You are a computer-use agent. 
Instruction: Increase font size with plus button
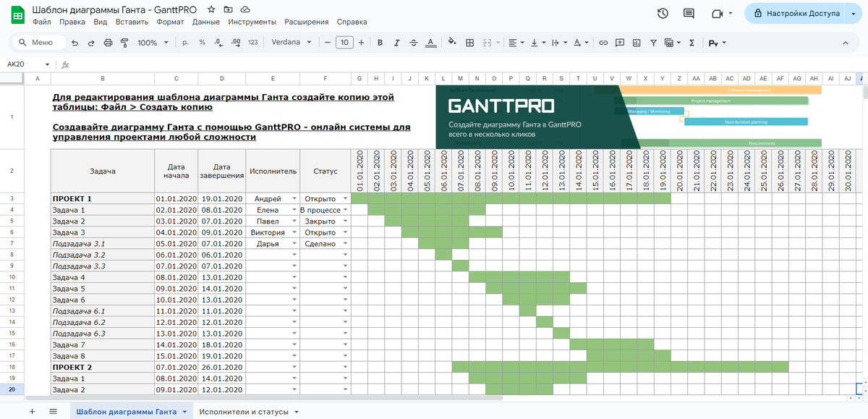click(x=361, y=43)
